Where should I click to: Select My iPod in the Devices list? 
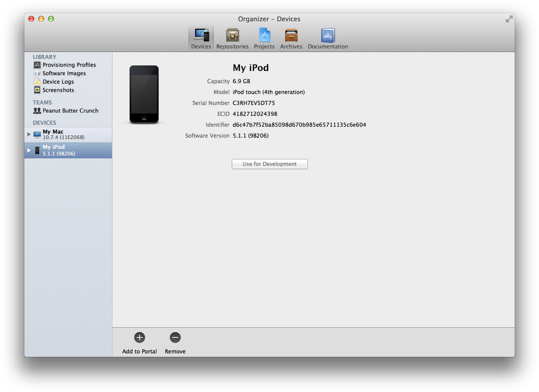tap(68, 150)
